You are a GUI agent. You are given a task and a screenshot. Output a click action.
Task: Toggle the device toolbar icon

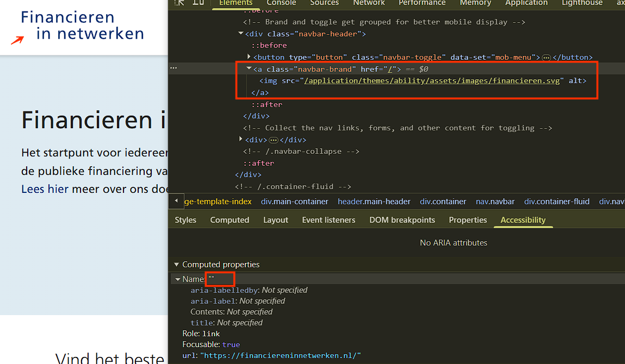[199, 2]
